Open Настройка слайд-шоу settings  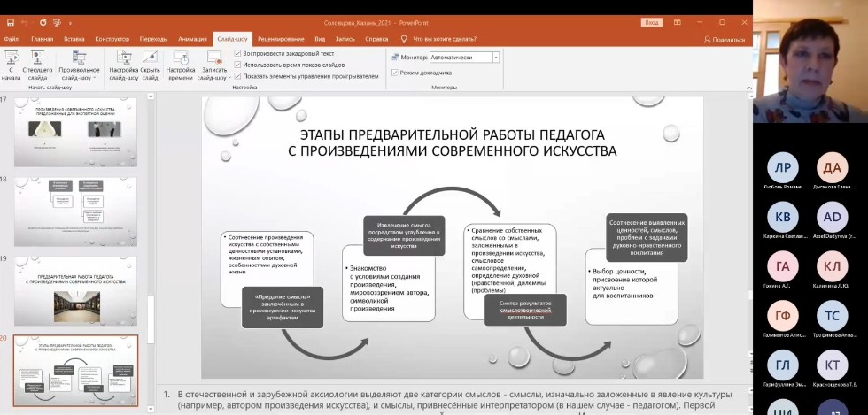123,63
